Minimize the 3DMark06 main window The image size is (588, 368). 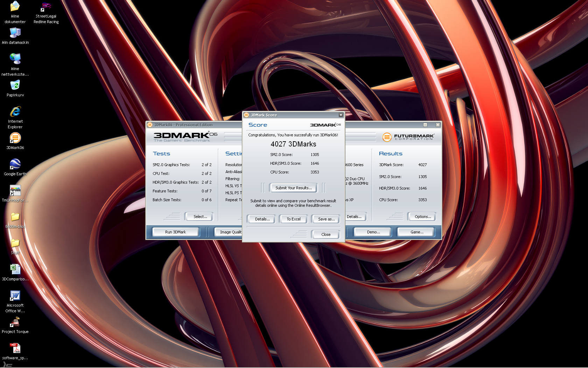click(x=425, y=125)
